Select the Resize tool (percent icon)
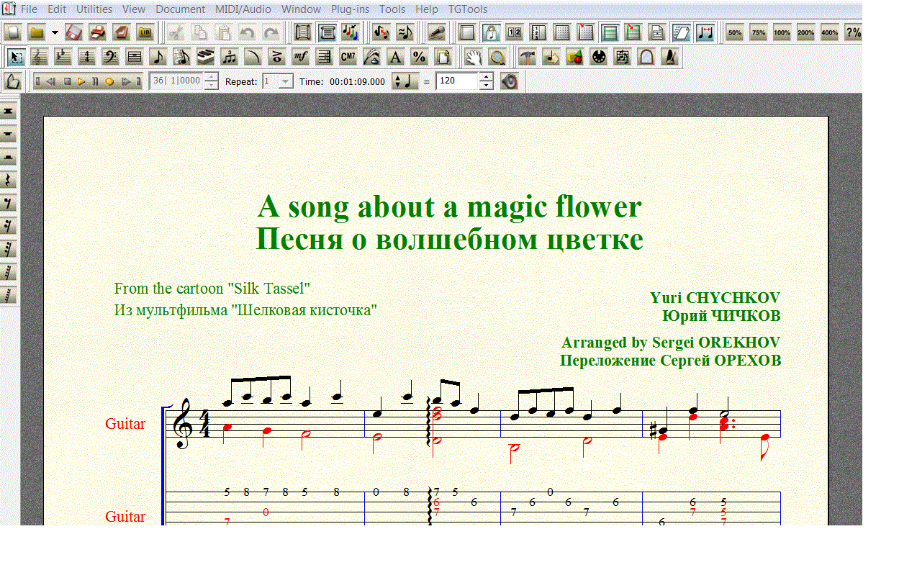Image resolution: width=917 pixels, height=588 pixels. [419, 57]
